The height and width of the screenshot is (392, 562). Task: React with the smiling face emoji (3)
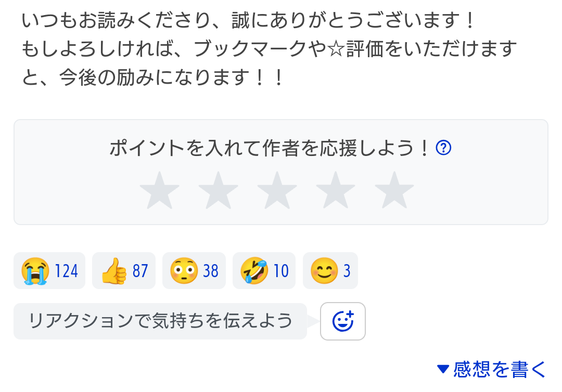coord(330,271)
